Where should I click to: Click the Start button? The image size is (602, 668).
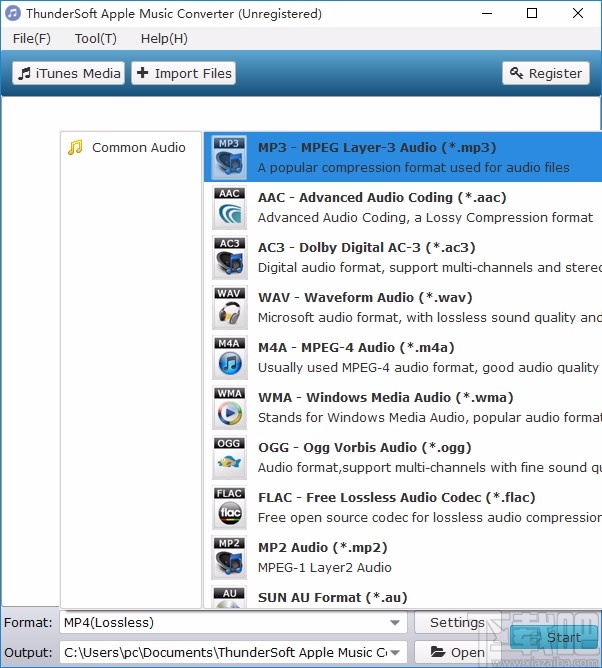pyautogui.click(x=554, y=637)
